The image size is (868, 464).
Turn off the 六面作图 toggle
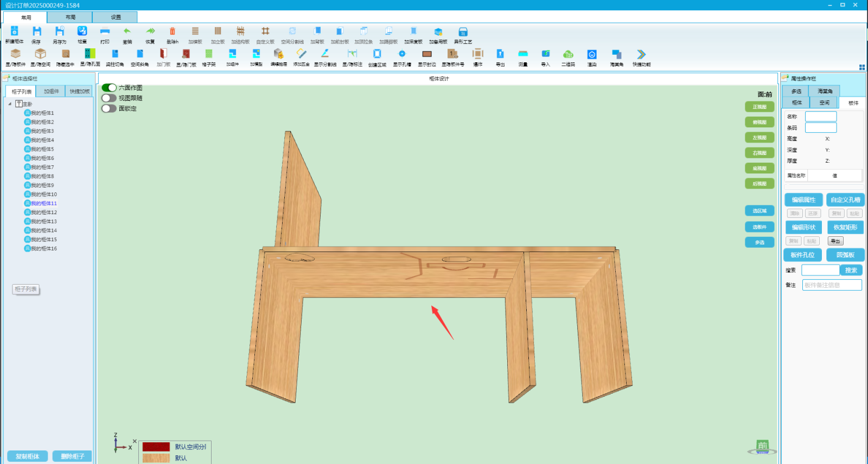point(109,88)
